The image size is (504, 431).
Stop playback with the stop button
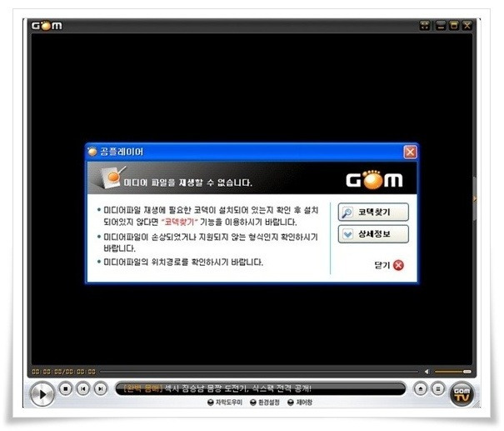point(66,388)
